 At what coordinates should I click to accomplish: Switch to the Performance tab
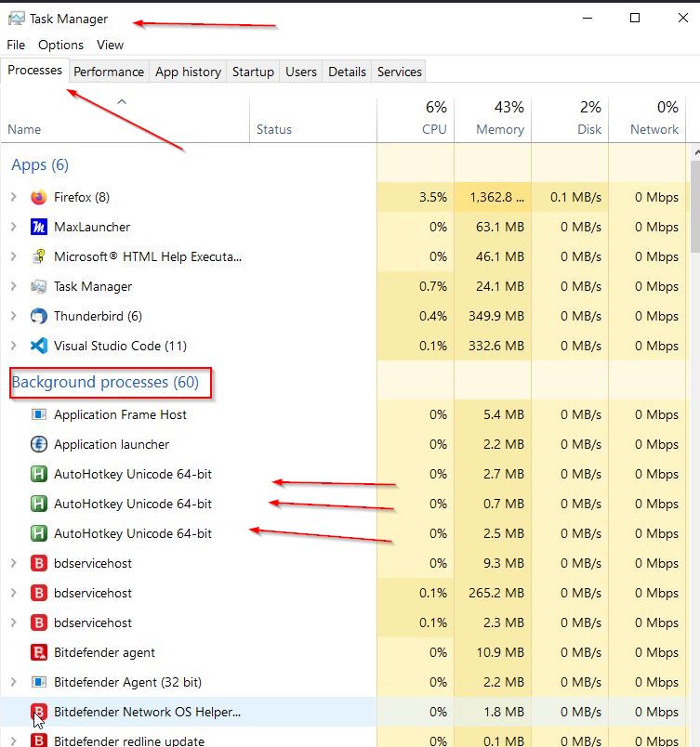click(109, 72)
